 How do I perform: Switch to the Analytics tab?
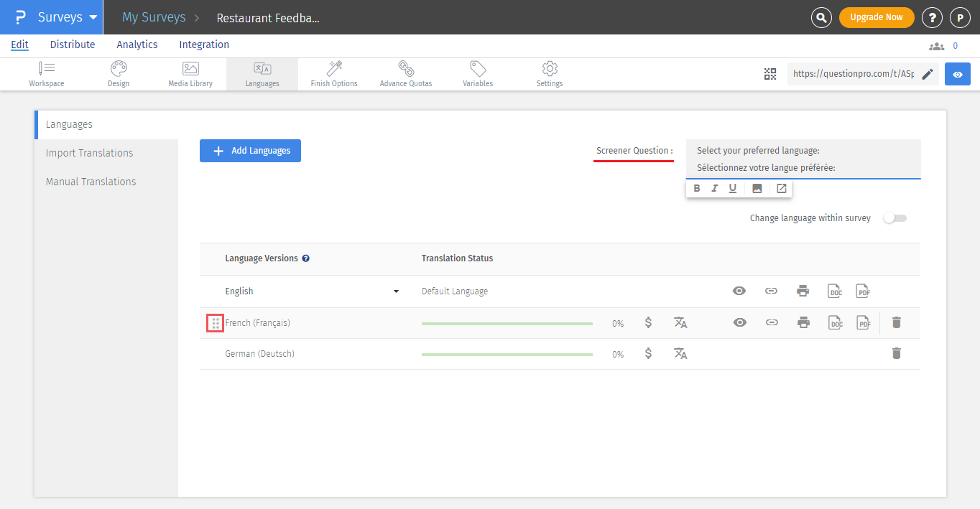click(137, 45)
